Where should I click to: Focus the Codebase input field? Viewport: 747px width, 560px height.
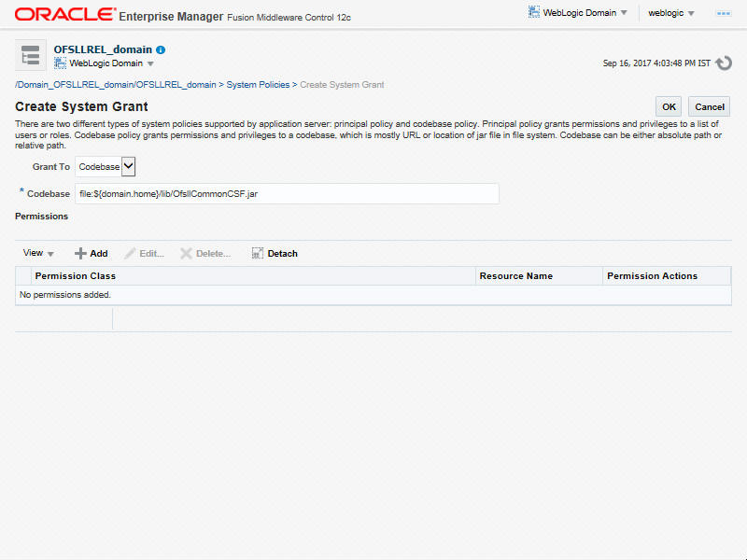(x=287, y=194)
